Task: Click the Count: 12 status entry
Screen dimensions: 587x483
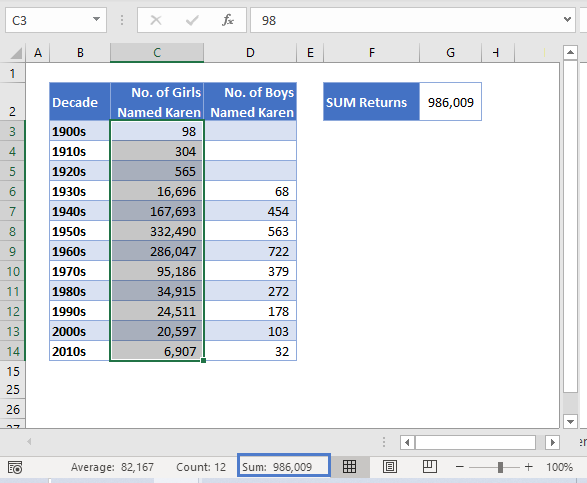Action: tap(201, 467)
